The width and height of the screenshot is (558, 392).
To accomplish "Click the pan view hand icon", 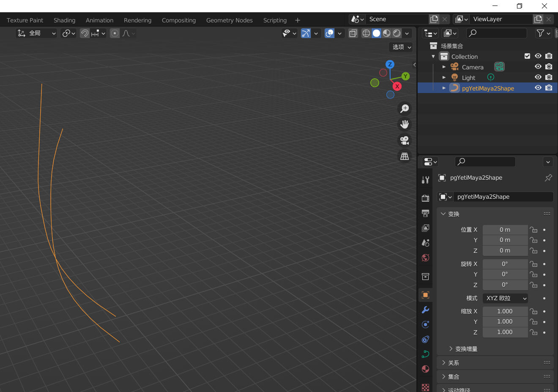I will (405, 124).
